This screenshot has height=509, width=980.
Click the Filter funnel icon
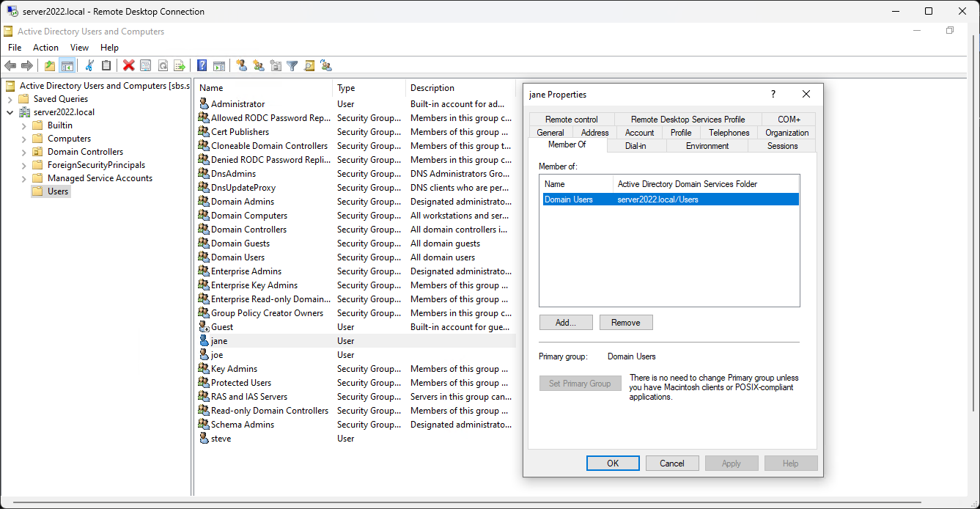point(292,66)
